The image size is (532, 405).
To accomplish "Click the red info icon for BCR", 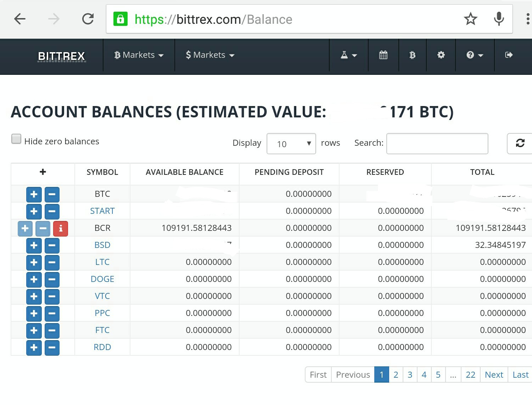I will (x=61, y=228).
